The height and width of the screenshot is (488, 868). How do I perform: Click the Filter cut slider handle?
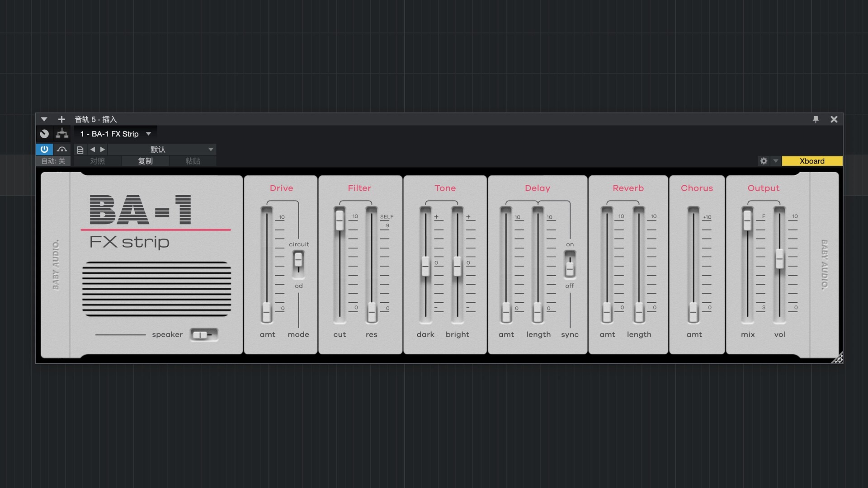tap(340, 220)
